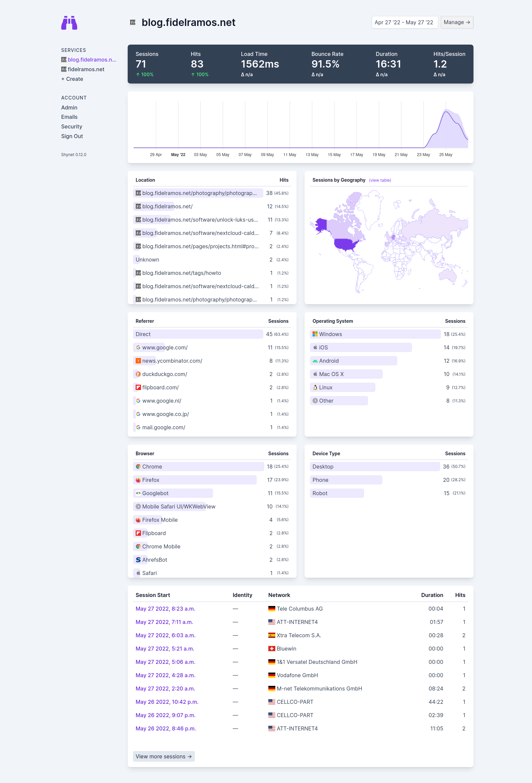Click the Chrome icon in the Browser list
This screenshot has height=783, width=532.
138,467
